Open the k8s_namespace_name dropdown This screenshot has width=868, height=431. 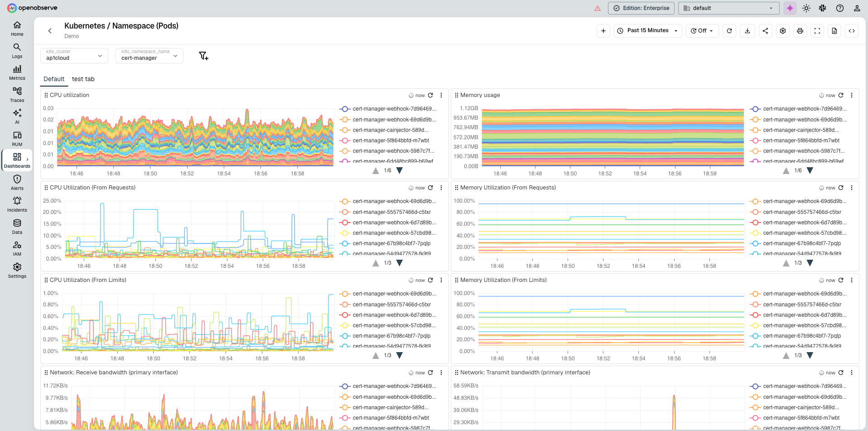coord(149,56)
